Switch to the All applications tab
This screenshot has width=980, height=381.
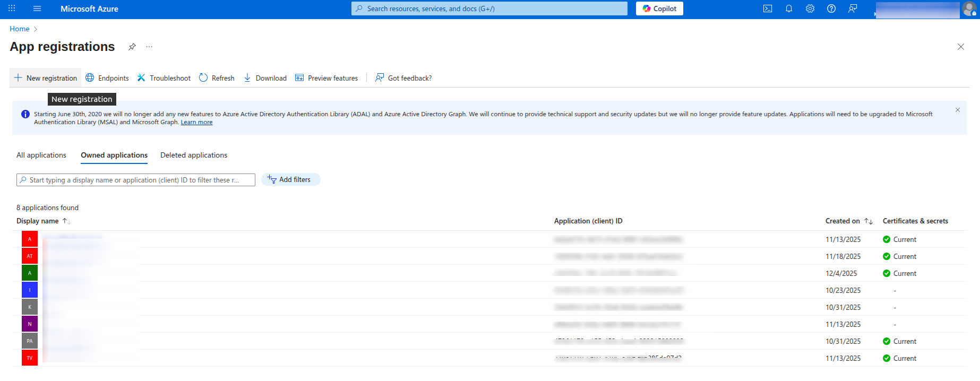click(x=41, y=155)
